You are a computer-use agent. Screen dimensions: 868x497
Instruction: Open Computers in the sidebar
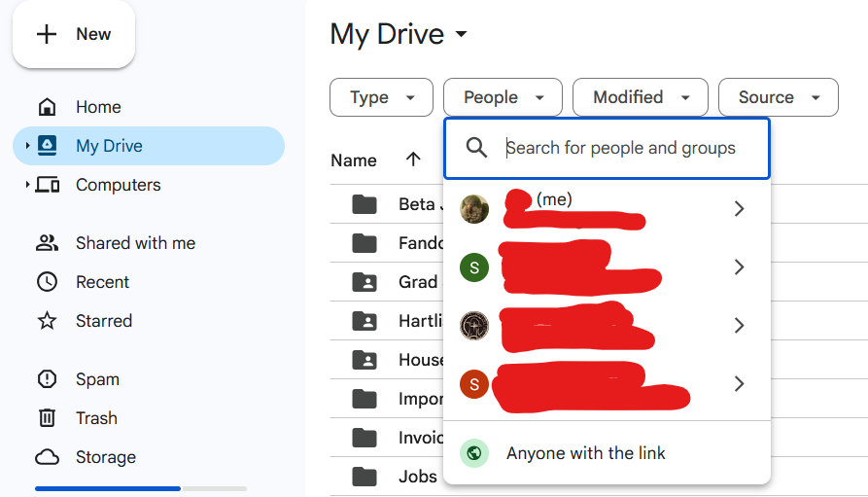[118, 185]
